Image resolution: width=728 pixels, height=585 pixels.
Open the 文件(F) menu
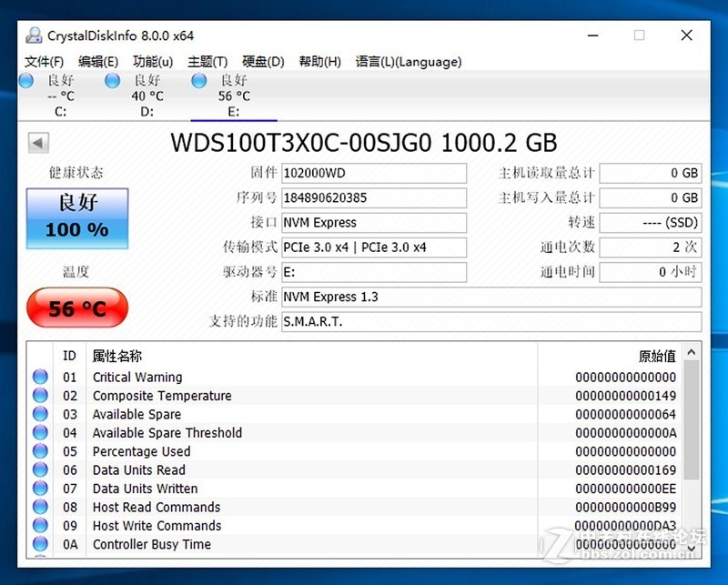click(45, 61)
